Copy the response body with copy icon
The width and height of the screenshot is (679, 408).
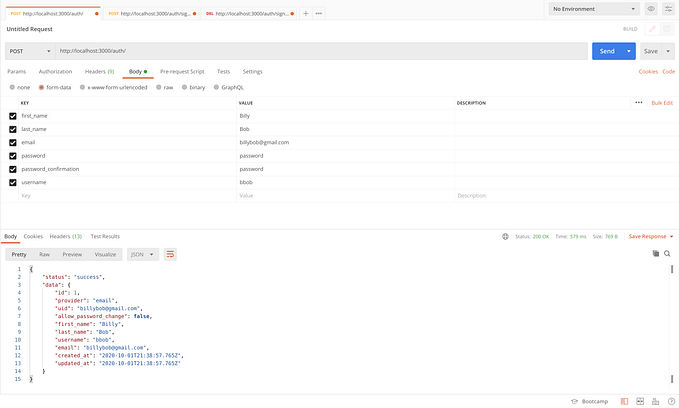(x=656, y=253)
